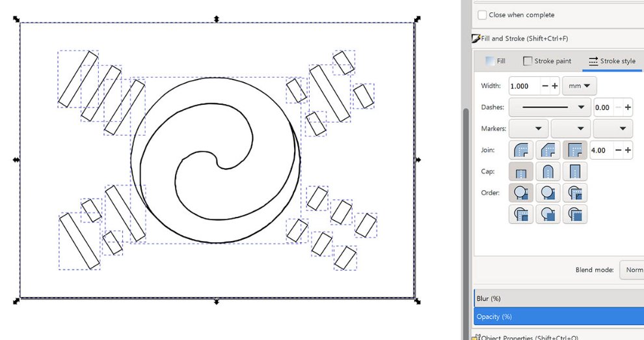Click last paint order icon in second row
644x340 pixels.
pyautogui.click(x=575, y=214)
